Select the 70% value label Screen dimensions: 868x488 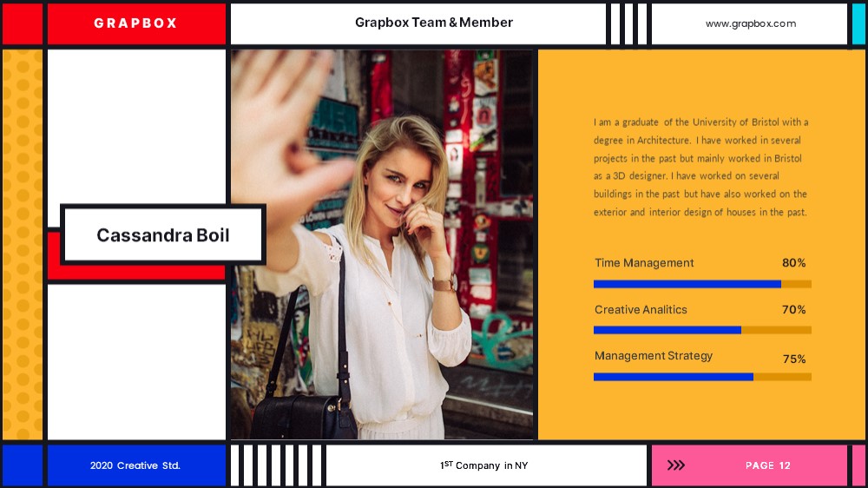[794, 310]
